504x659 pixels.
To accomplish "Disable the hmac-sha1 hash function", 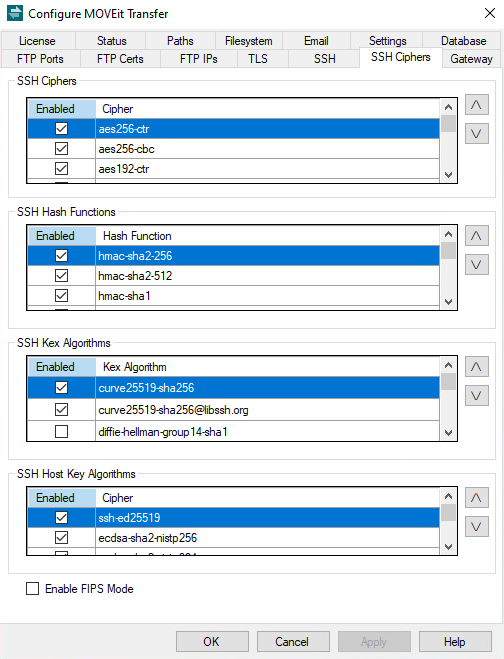I will pyautogui.click(x=61, y=295).
